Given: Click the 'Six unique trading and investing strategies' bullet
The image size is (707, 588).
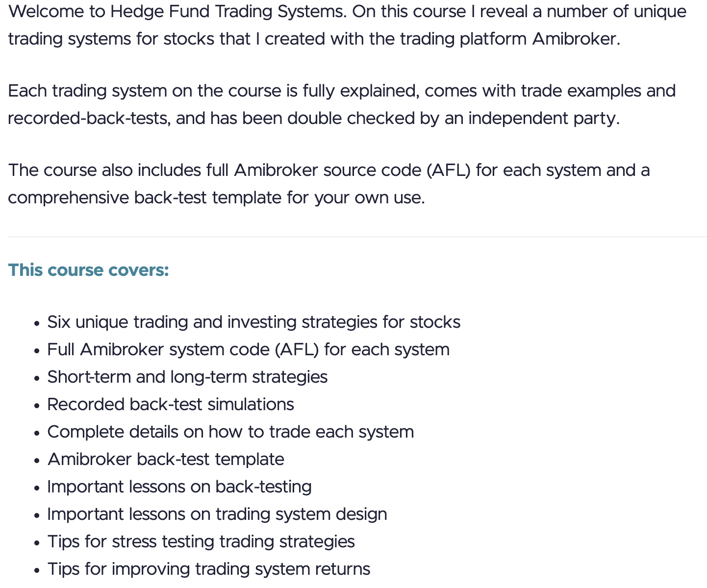Looking at the screenshot, I should (x=253, y=322).
